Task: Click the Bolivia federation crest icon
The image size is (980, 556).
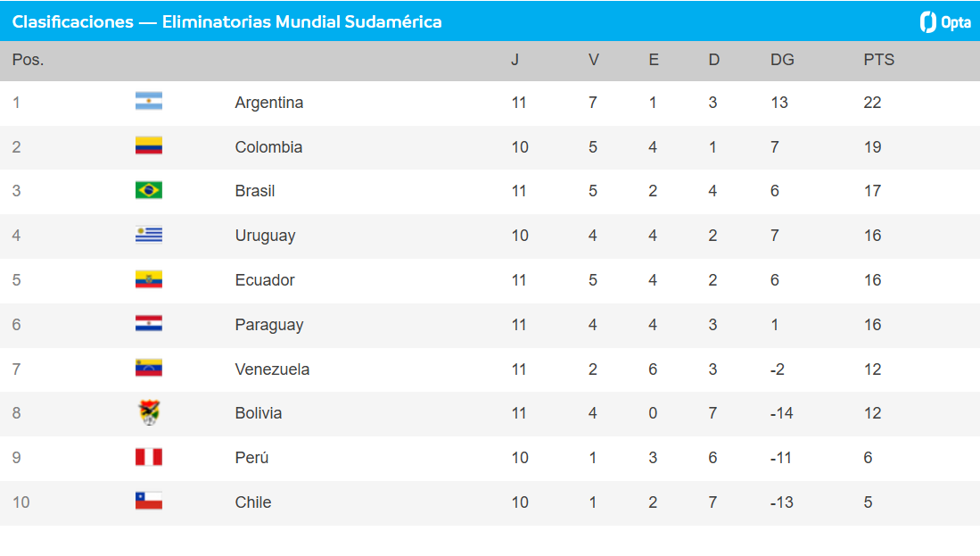Action: pyautogui.click(x=149, y=413)
